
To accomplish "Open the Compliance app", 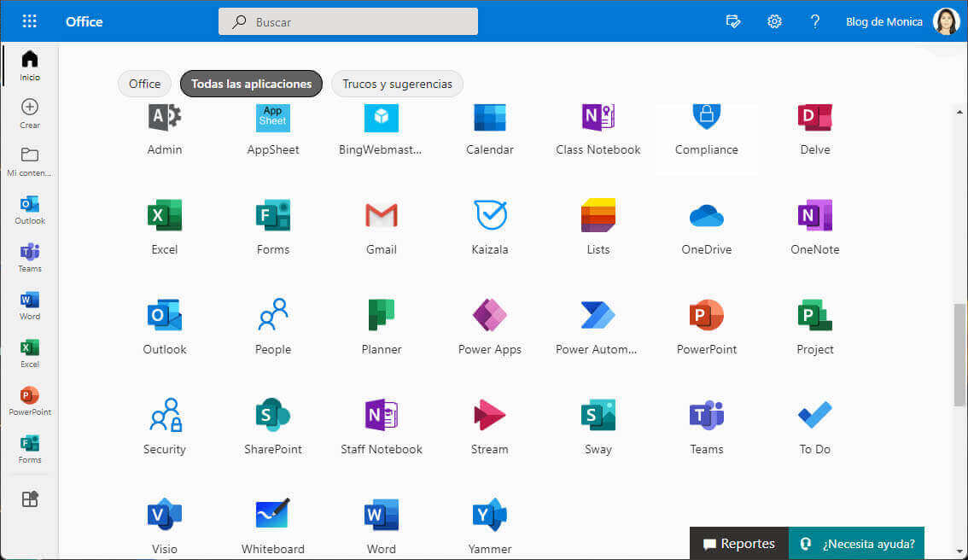I will (706, 125).
